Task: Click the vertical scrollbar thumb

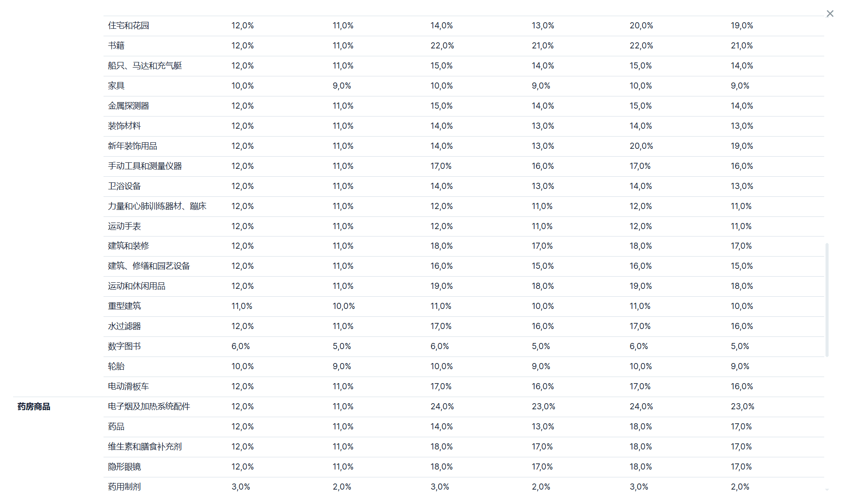Action: click(x=827, y=300)
